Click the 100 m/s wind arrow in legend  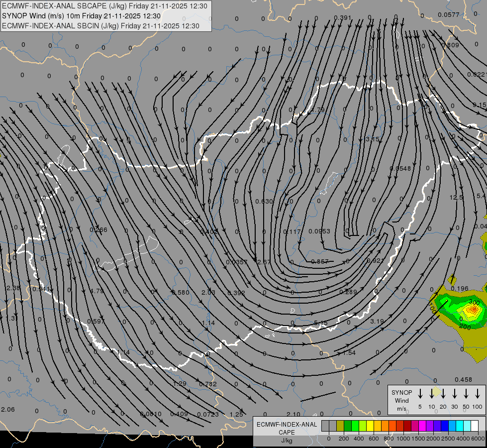478,394
